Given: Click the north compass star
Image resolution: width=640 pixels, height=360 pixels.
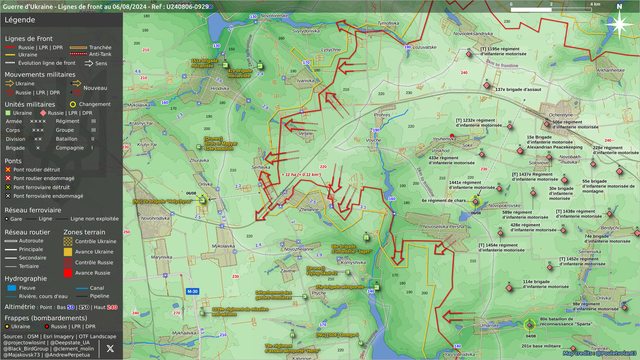Looking at the screenshot, I should coord(619,24).
